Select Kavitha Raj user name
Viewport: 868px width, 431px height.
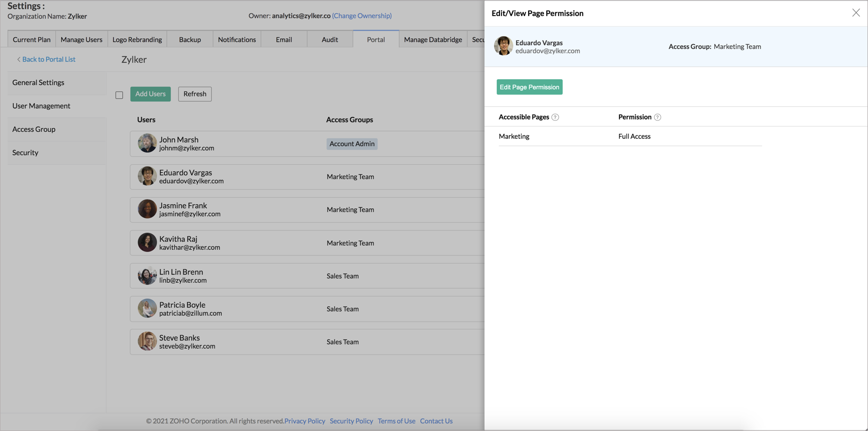click(x=178, y=239)
